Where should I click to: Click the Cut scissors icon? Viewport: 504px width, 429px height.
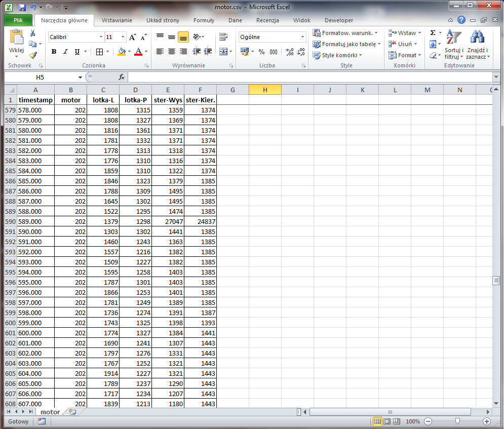click(33, 33)
